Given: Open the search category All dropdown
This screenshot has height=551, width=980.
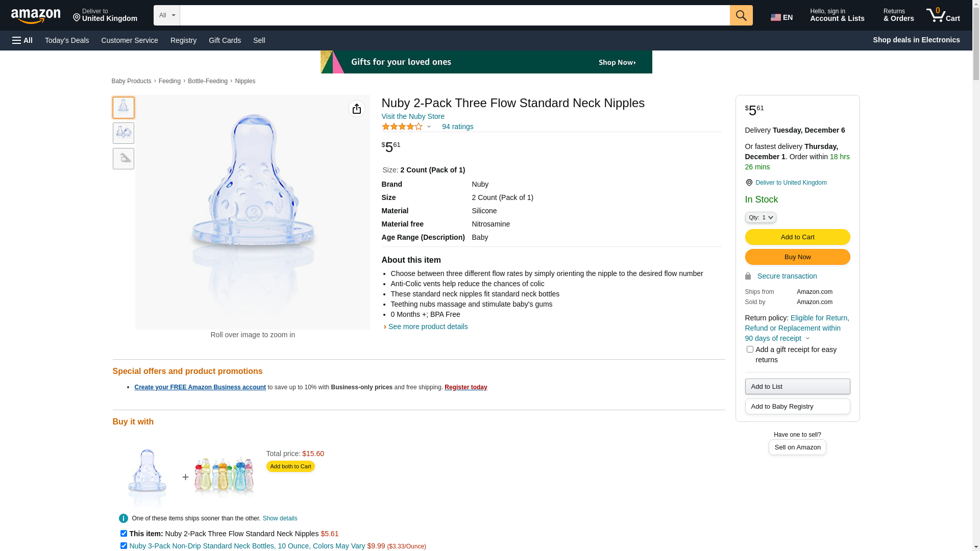Looking at the screenshot, I should click(166, 15).
